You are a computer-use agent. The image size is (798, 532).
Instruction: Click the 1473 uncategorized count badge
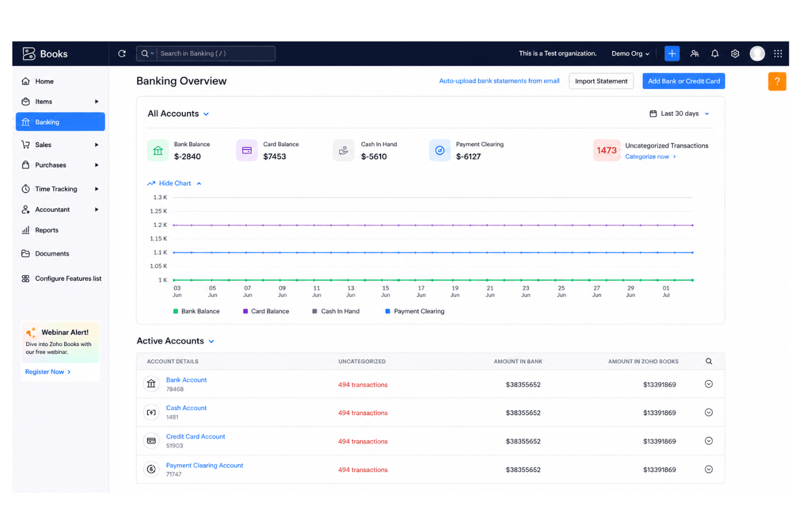[x=607, y=150]
